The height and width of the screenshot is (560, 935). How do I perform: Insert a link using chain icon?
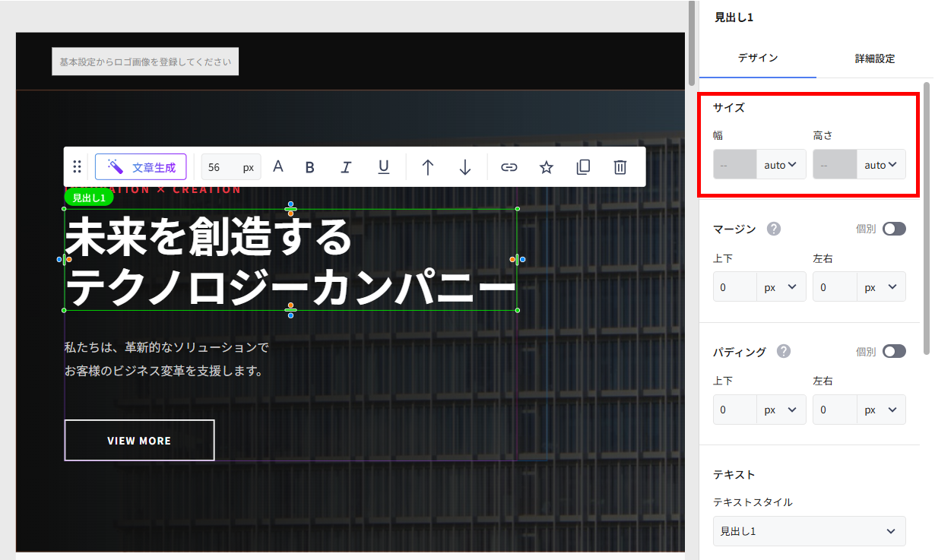(x=509, y=167)
